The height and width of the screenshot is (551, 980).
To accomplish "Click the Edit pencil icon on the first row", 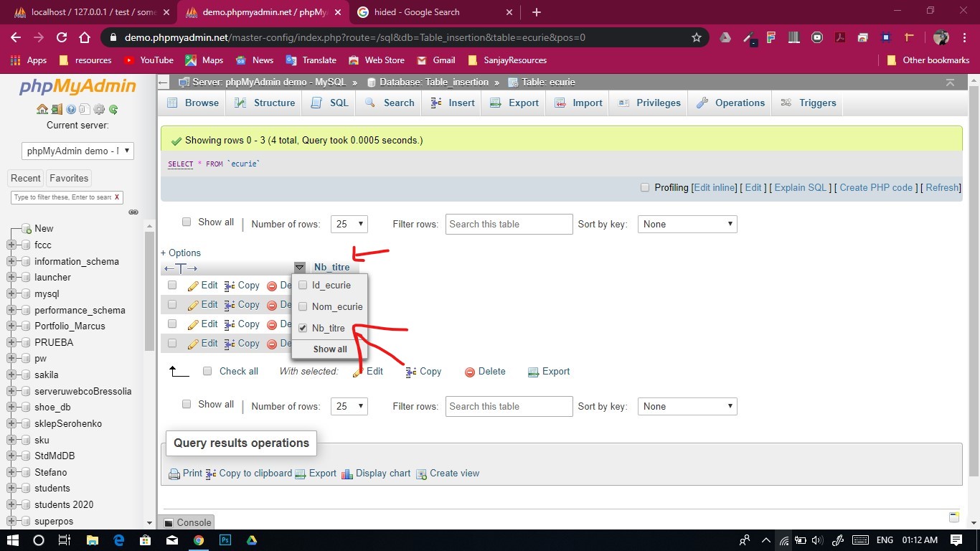I will point(192,285).
